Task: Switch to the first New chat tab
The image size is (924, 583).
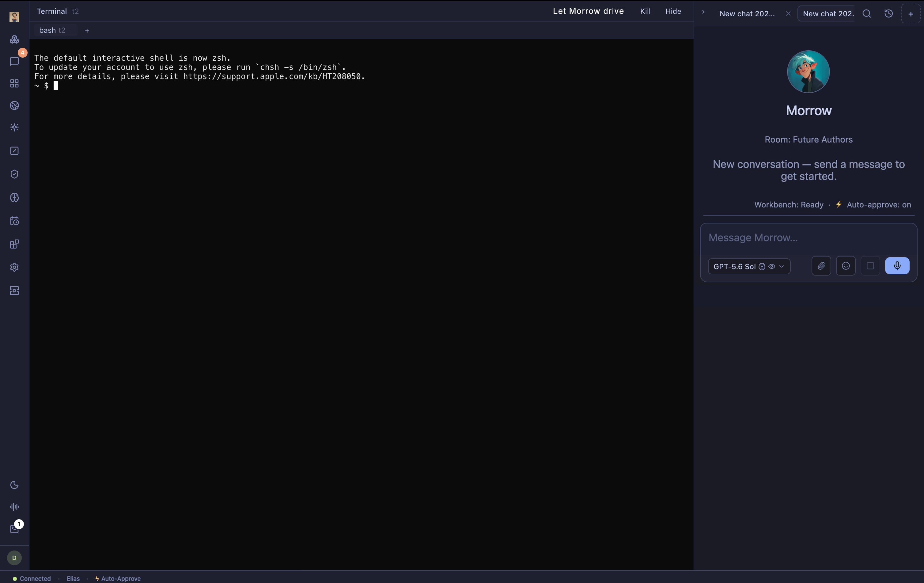Action: point(747,14)
